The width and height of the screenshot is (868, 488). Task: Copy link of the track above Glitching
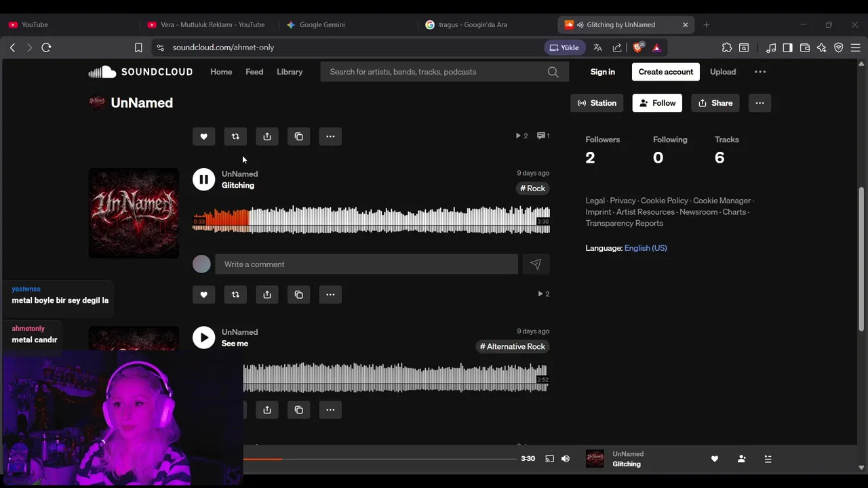299,136
